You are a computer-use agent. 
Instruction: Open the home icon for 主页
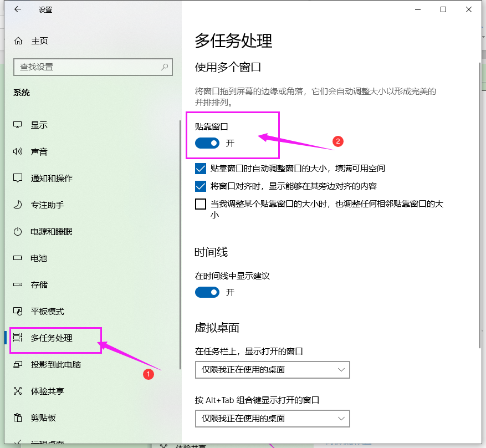(18, 41)
